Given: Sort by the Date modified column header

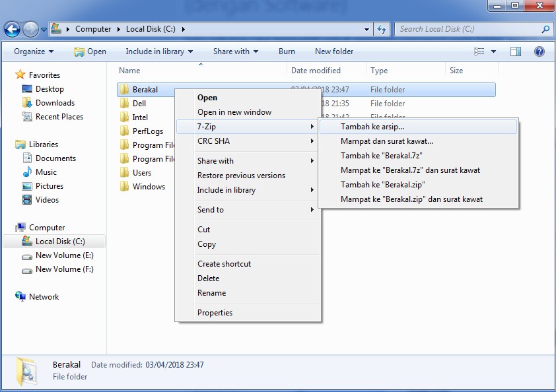Looking at the screenshot, I should [x=316, y=71].
